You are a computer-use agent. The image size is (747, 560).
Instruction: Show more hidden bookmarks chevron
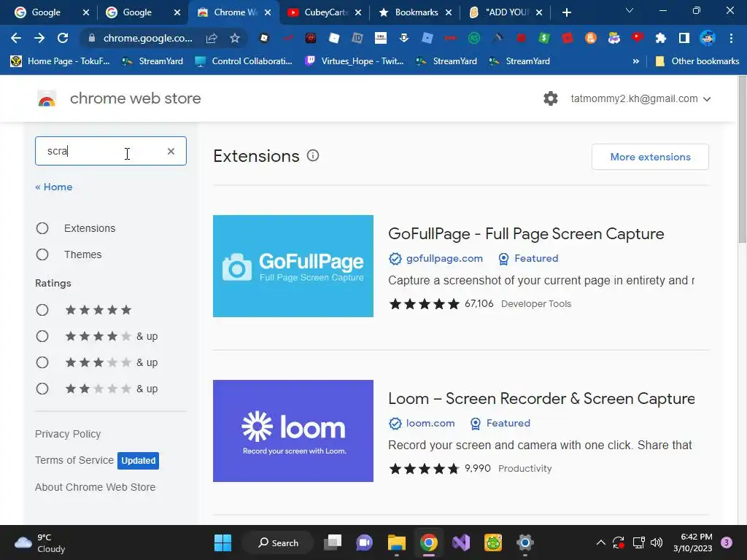tap(635, 61)
